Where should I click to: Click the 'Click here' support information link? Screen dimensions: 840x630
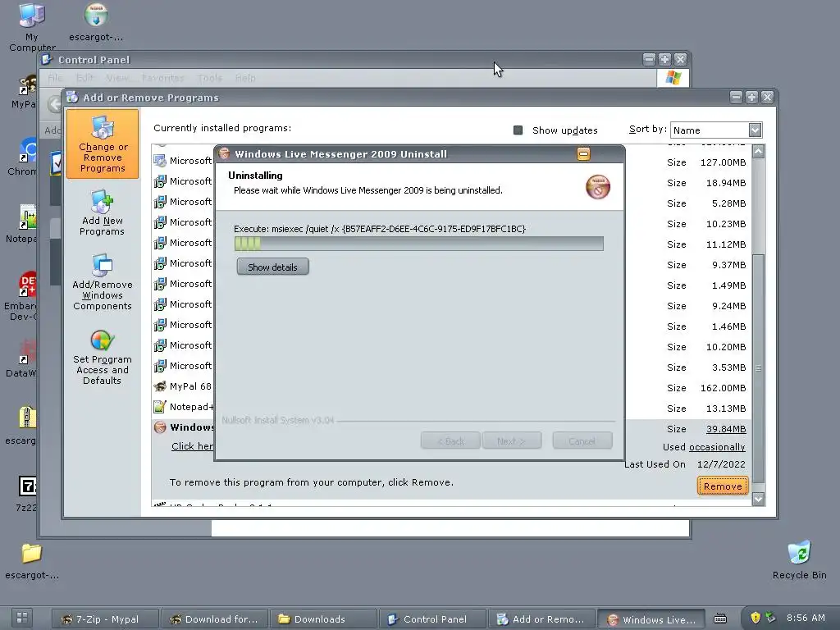tap(192, 446)
